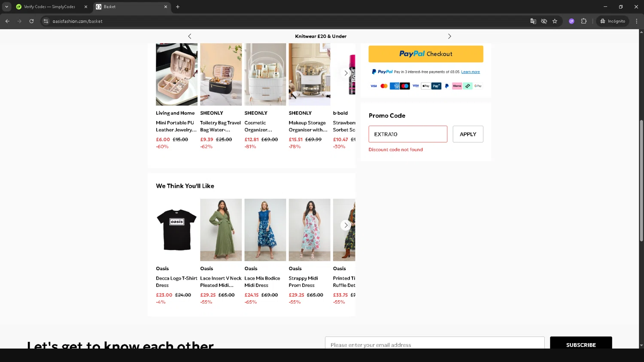The width and height of the screenshot is (644, 362).
Task: Click the address bar URL
Action: click(x=77, y=21)
